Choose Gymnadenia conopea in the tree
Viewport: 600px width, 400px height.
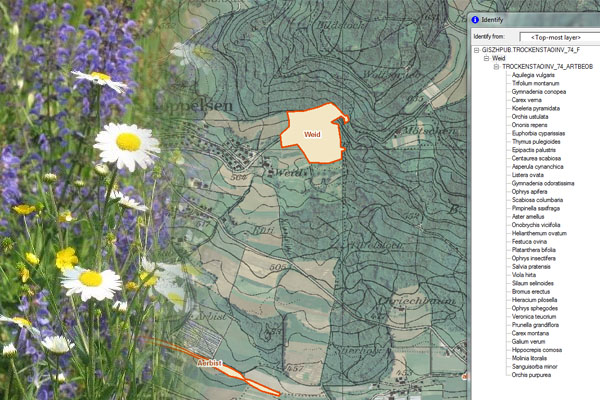pos(537,92)
